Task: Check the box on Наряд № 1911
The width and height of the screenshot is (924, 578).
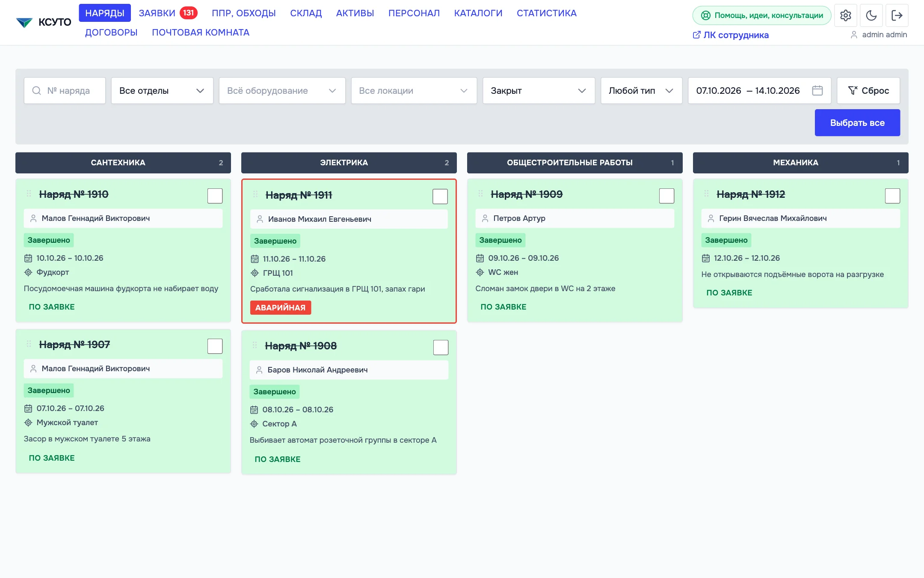Action: click(440, 197)
